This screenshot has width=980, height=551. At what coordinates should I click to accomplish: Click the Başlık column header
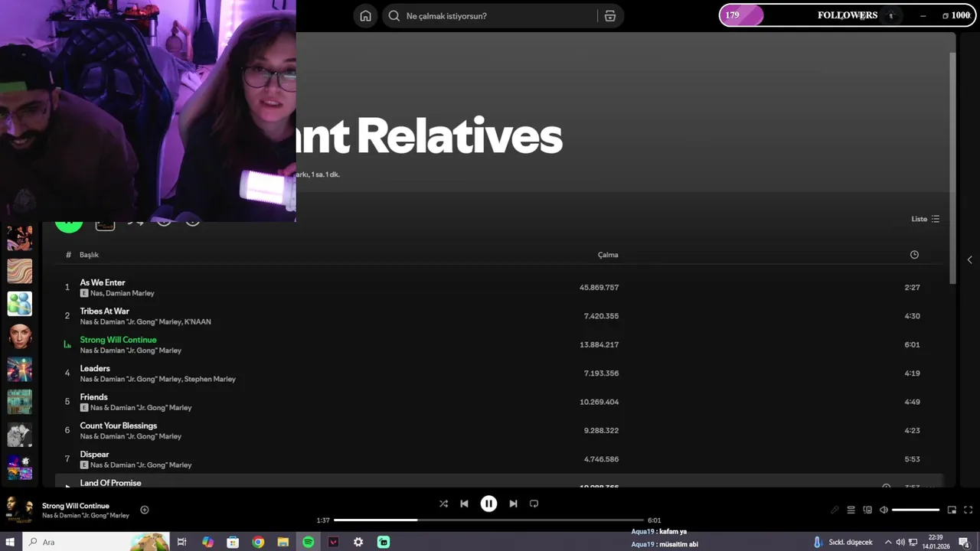89,255
